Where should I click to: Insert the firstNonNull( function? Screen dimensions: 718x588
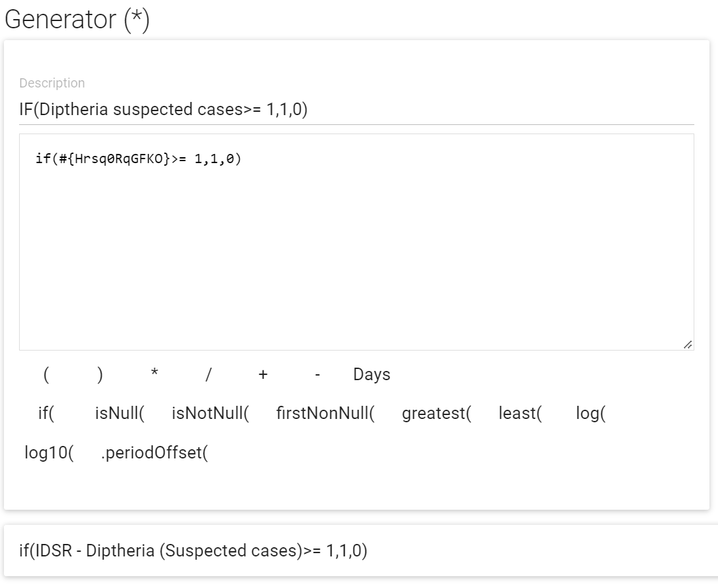(326, 413)
